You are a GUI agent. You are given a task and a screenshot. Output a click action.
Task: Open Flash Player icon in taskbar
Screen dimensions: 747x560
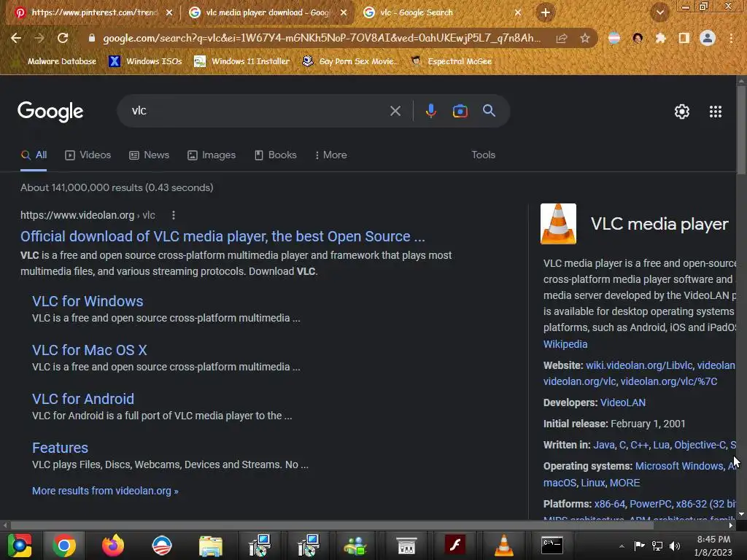[x=455, y=545]
